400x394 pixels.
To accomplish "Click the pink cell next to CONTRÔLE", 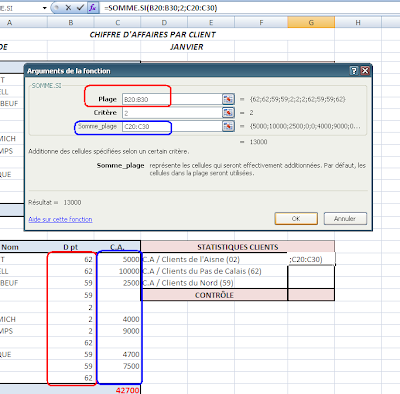I will (x=311, y=295).
